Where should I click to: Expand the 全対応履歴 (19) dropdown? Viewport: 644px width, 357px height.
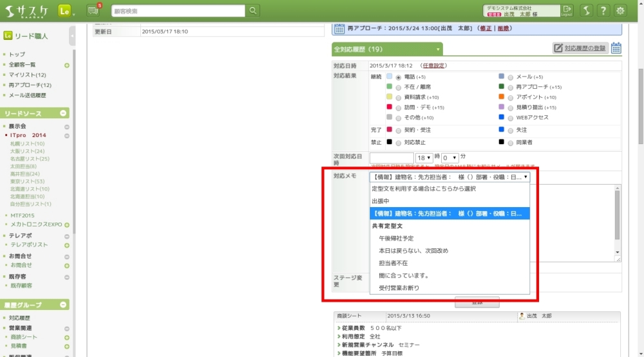[438, 49]
